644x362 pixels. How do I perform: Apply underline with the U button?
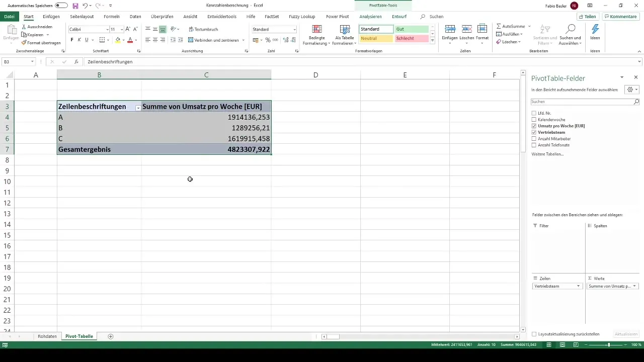[87, 40]
